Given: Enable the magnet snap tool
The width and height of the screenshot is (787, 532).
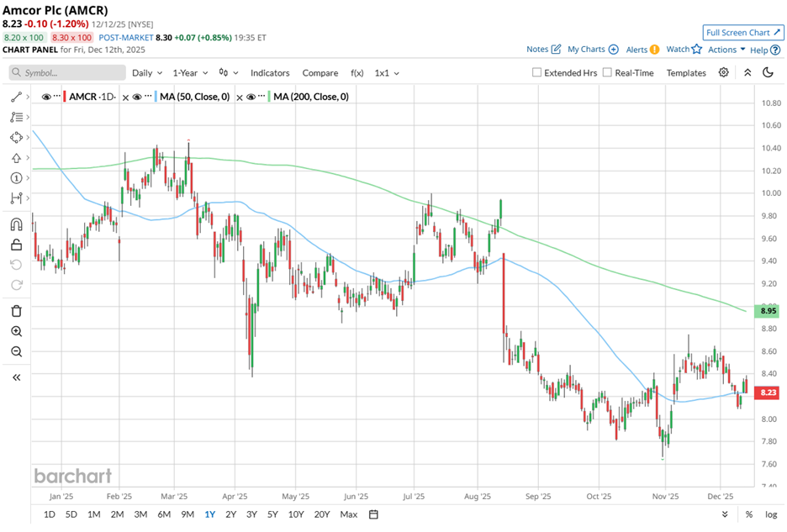Looking at the screenshot, I should click(x=15, y=224).
